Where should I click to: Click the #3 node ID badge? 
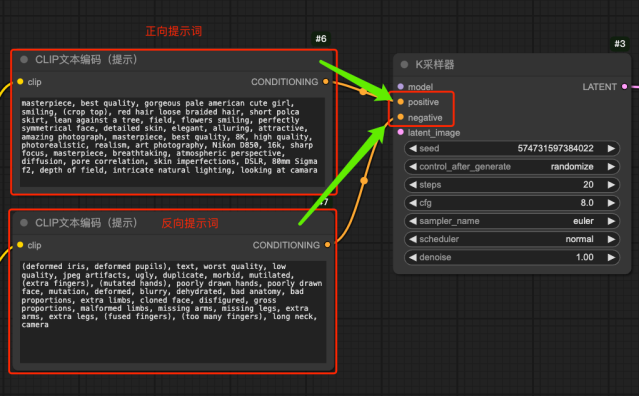[619, 44]
